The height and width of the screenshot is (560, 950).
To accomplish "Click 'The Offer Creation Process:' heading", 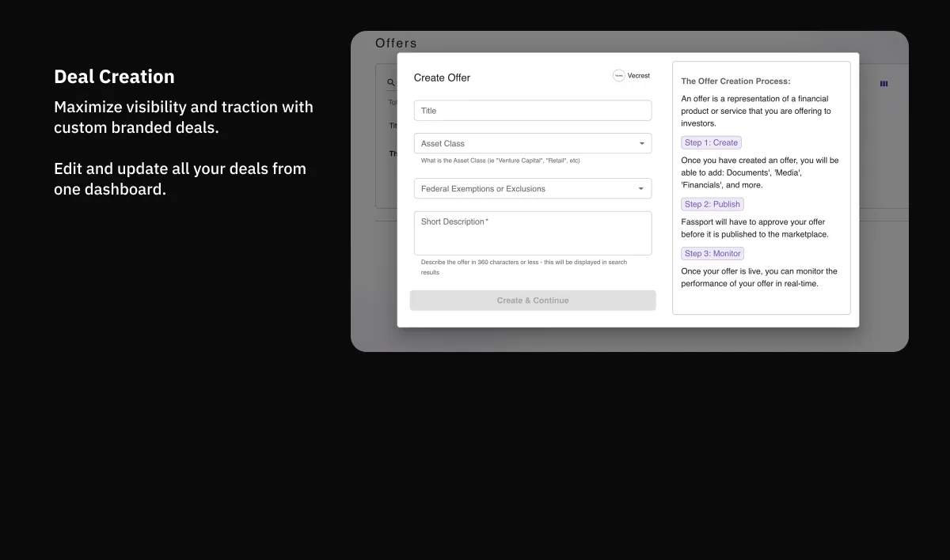I will click(x=735, y=81).
